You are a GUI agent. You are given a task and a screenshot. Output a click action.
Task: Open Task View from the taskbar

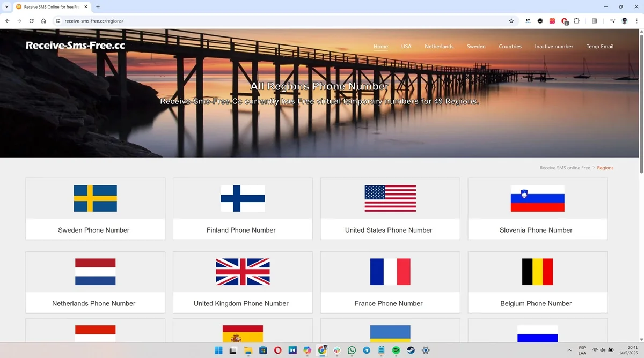[233, 350]
